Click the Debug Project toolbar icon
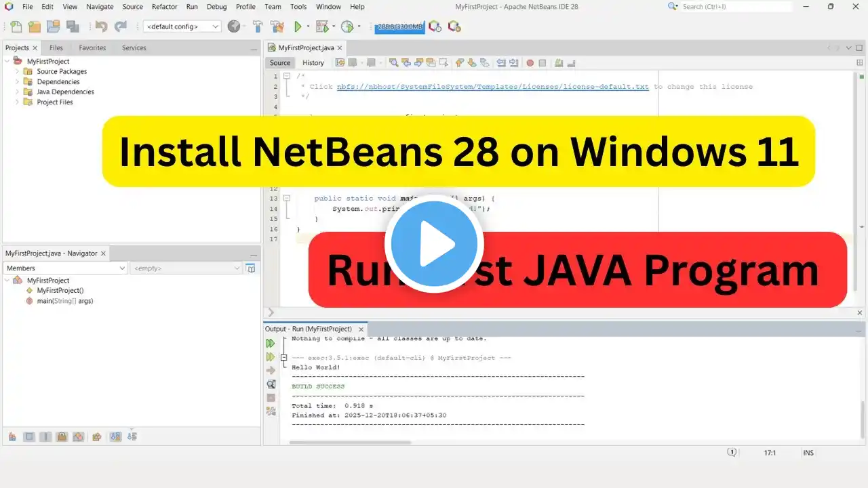Image resolution: width=868 pixels, height=488 pixels. click(322, 26)
